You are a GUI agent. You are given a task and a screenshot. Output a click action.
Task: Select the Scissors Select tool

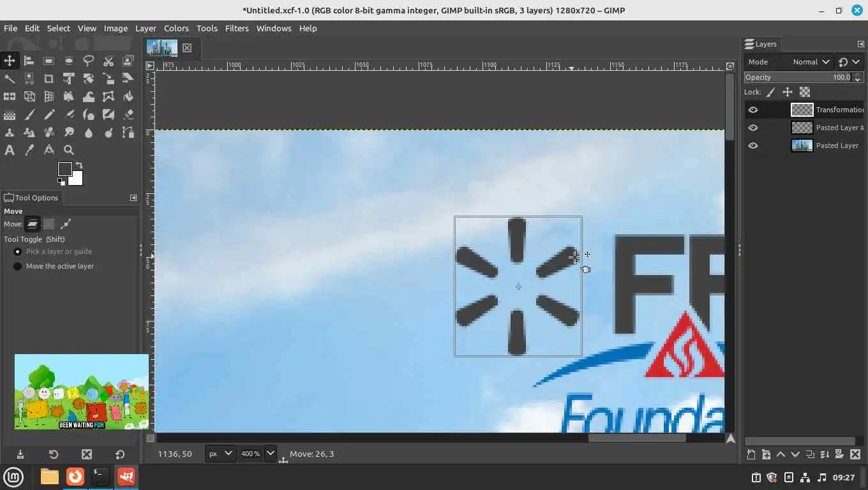pyautogui.click(x=108, y=61)
